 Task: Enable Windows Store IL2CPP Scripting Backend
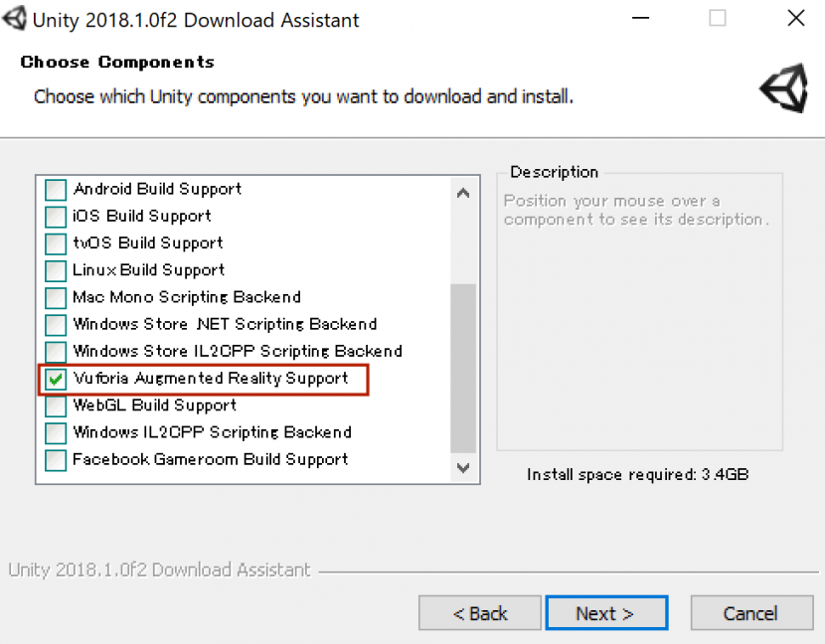coord(57,352)
